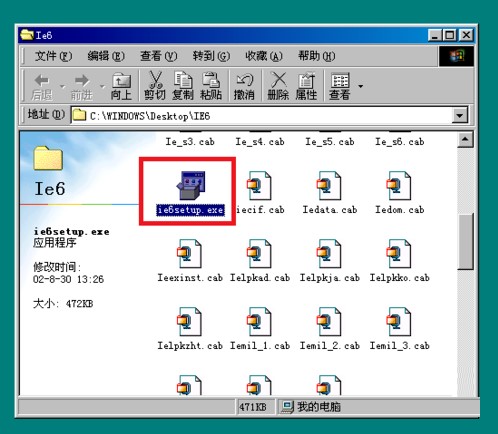Select the Ielpkad.cab file icon
Image resolution: width=498 pixels, height=434 pixels.
(x=259, y=254)
